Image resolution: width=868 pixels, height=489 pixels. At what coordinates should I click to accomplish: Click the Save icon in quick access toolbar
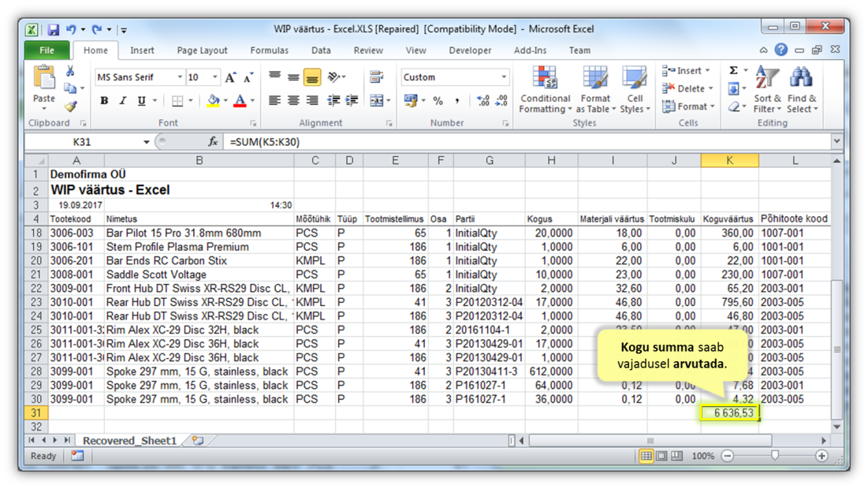point(53,29)
